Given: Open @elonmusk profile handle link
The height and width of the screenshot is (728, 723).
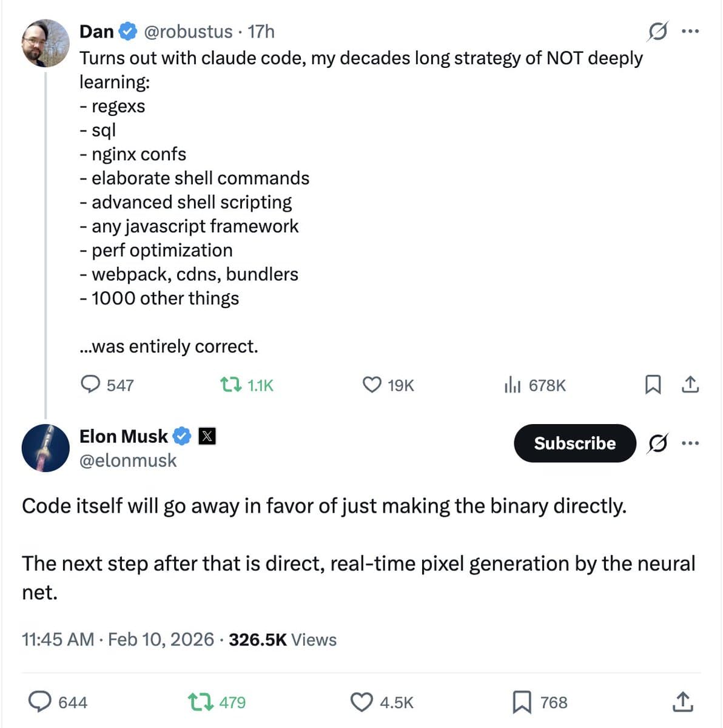Looking at the screenshot, I should 128,460.
